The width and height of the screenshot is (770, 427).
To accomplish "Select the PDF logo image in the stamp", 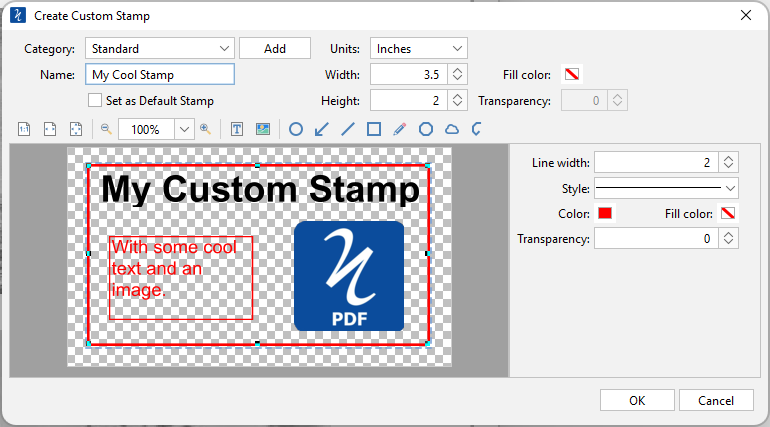I will [349, 276].
